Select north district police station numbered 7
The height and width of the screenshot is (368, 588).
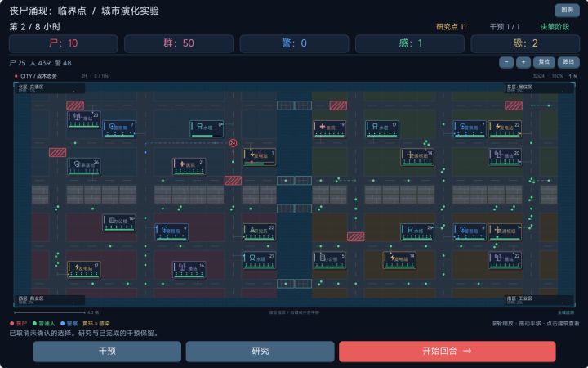[119, 129]
